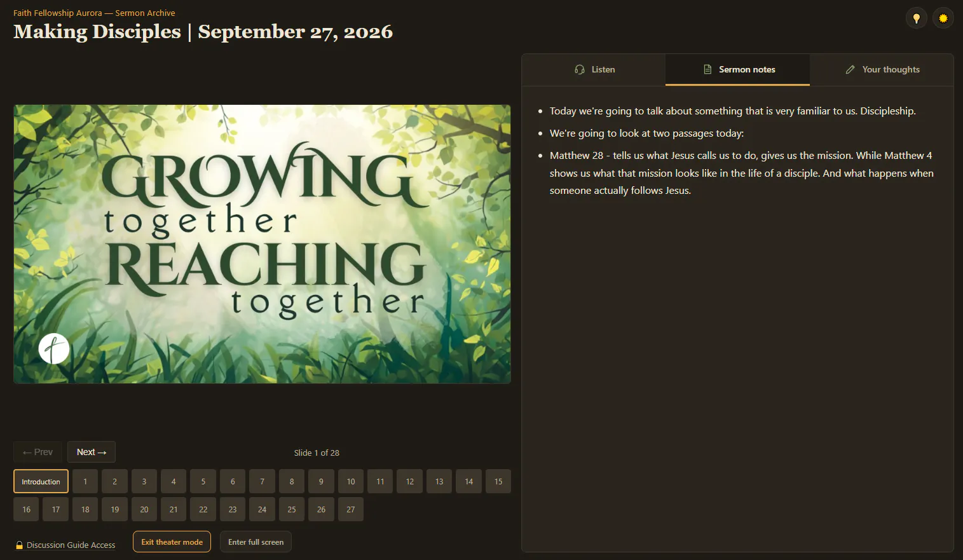963x560 pixels.
Task: Click Faith Fellowship Aurora Sermon Archive breadcrumb
Action: click(94, 13)
